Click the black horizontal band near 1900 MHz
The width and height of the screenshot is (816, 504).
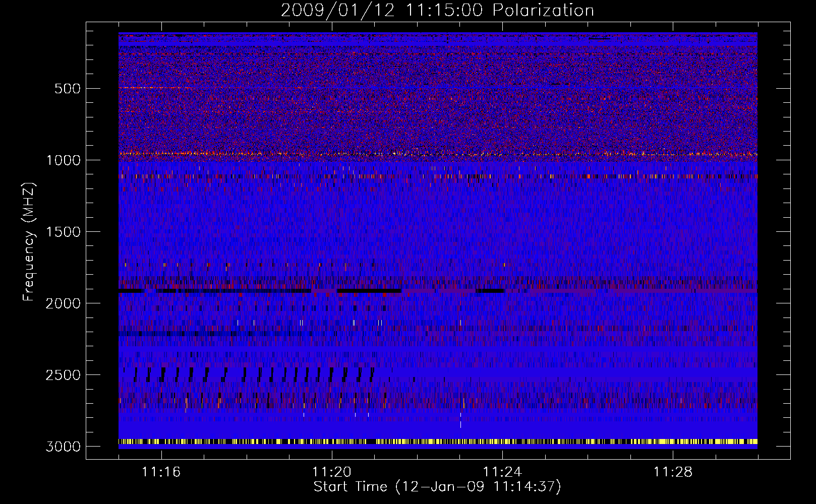(312, 291)
